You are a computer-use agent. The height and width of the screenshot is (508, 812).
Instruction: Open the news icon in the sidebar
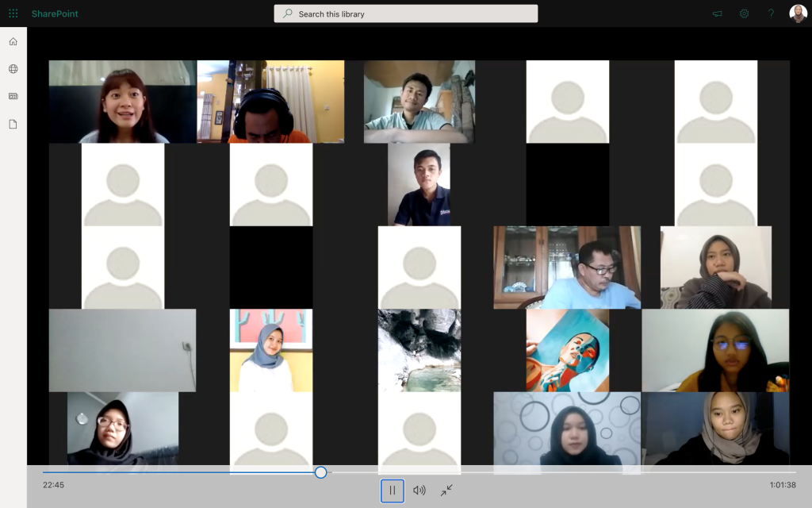click(13, 96)
